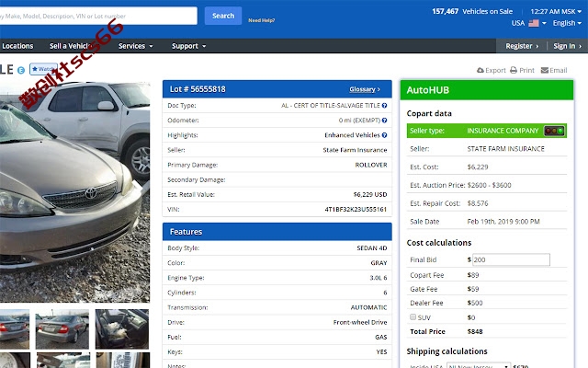
Task: Open the Need Help? link
Action: tap(261, 20)
